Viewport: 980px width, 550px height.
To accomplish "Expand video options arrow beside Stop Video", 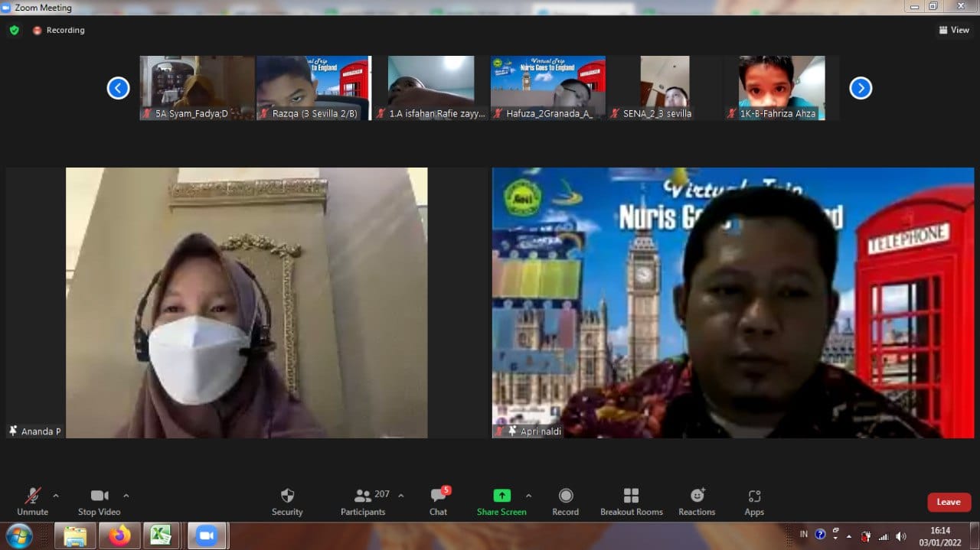I will (126, 496).
